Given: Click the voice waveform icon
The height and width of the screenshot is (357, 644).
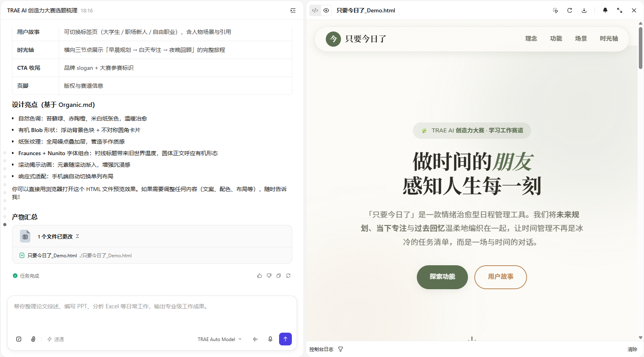Looking at the screenshot, I should pyautogui.click(x=255, y=339).
